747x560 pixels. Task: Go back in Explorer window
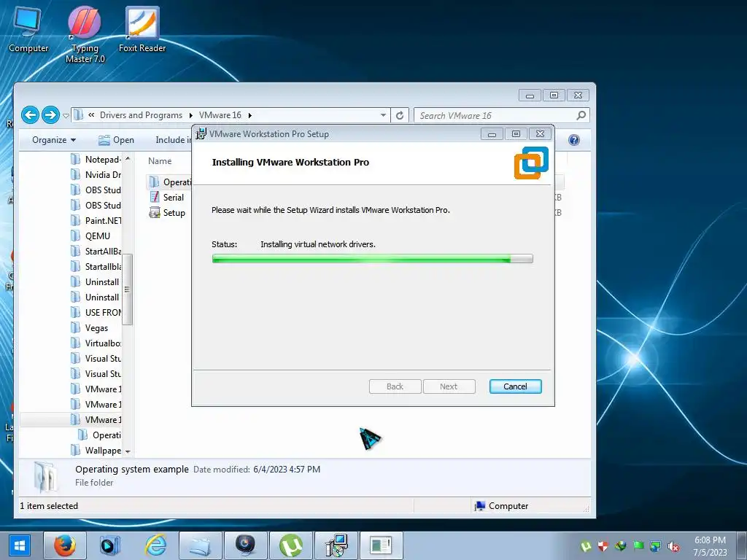pyautogui.click(x=30, y=114)
